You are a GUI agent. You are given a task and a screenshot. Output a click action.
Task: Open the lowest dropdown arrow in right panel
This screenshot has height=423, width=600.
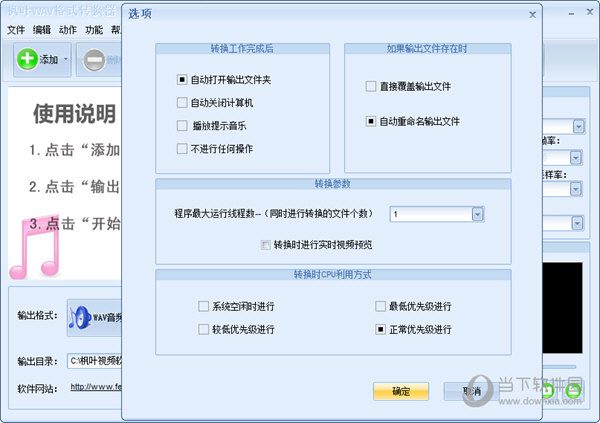(x=577, y=223)
